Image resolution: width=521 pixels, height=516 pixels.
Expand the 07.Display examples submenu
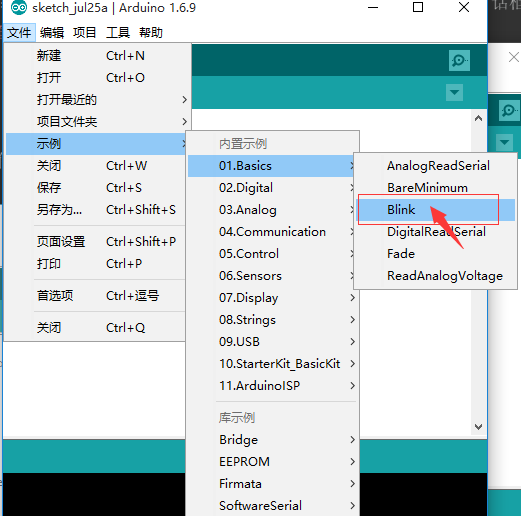272,298
